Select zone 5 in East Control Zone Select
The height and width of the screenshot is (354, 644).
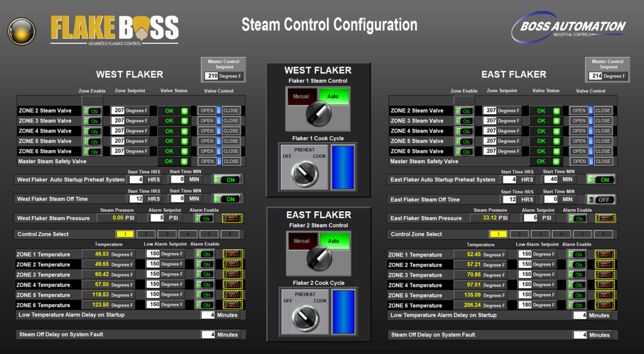tap(582, 234)
